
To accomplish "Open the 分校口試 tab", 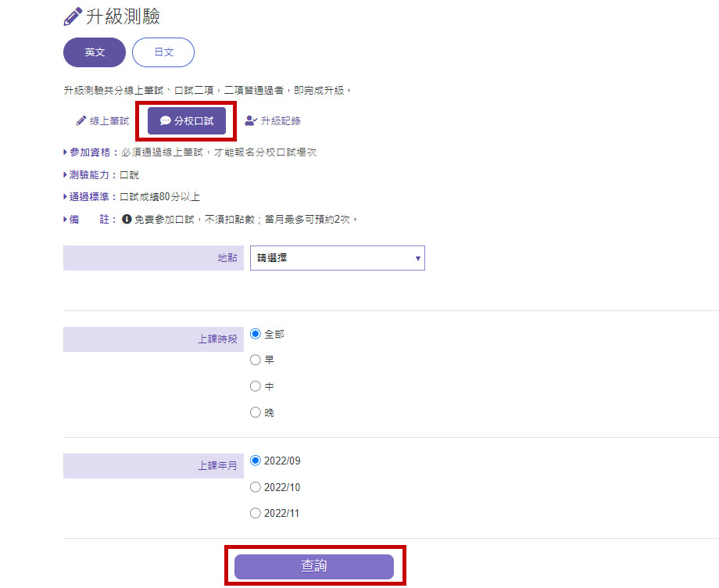I will (x=187, y=121).
